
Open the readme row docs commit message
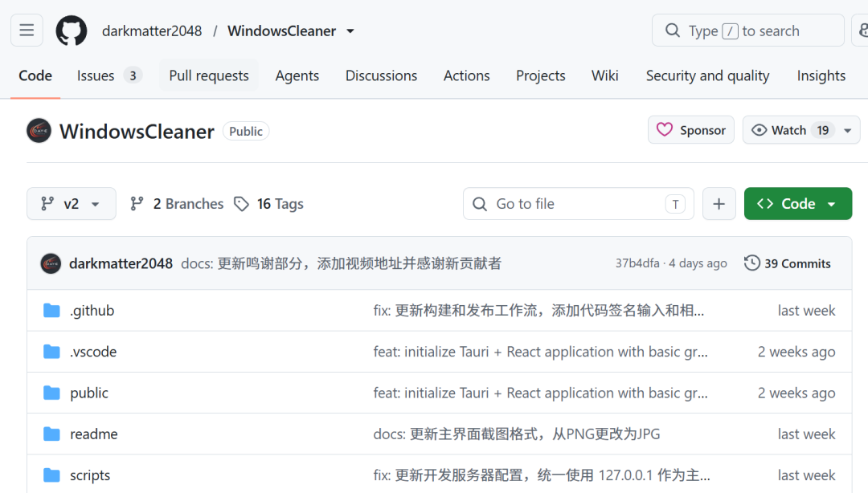pyautogui.click(x=517, y=434)
